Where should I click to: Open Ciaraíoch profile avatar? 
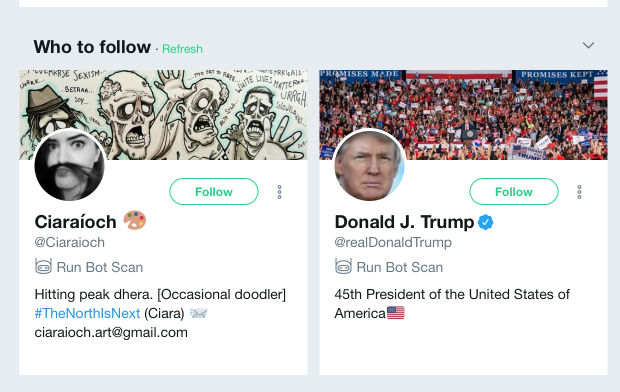(x=70, y=165)
